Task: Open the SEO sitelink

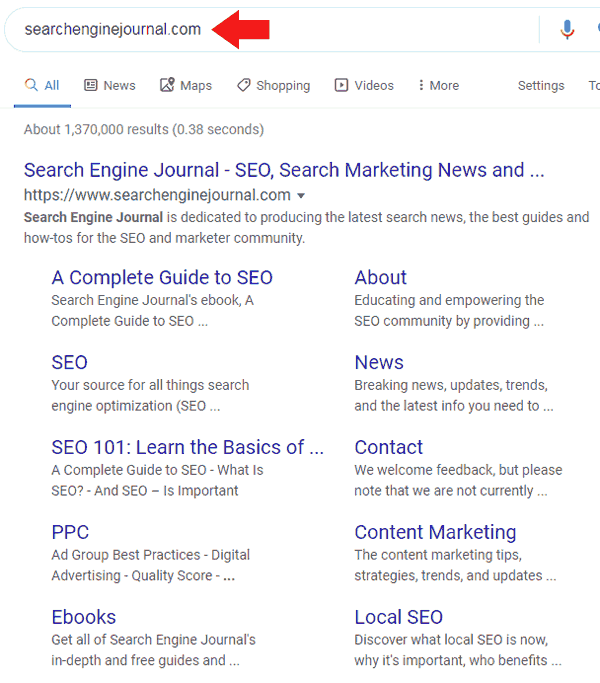Action: tap(70, 362)
